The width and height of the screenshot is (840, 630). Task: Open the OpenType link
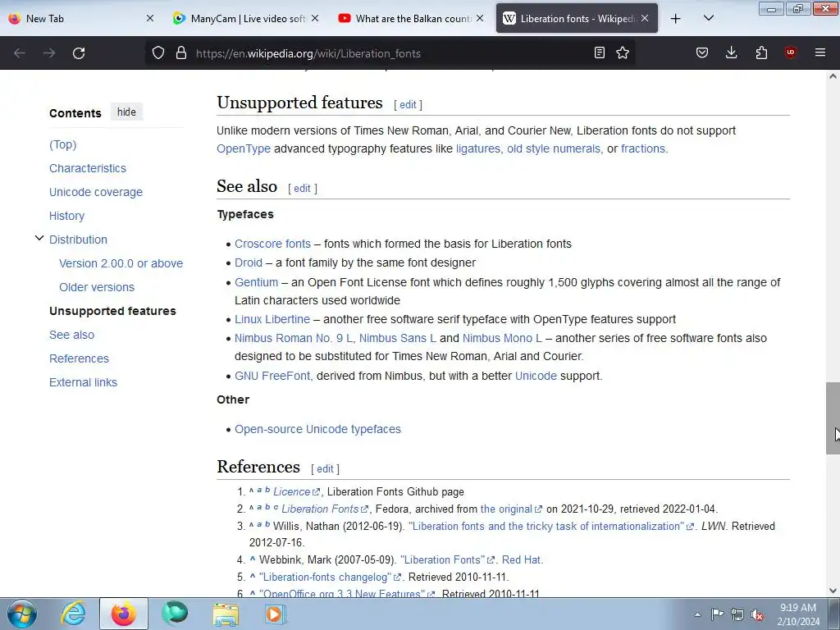244,148
